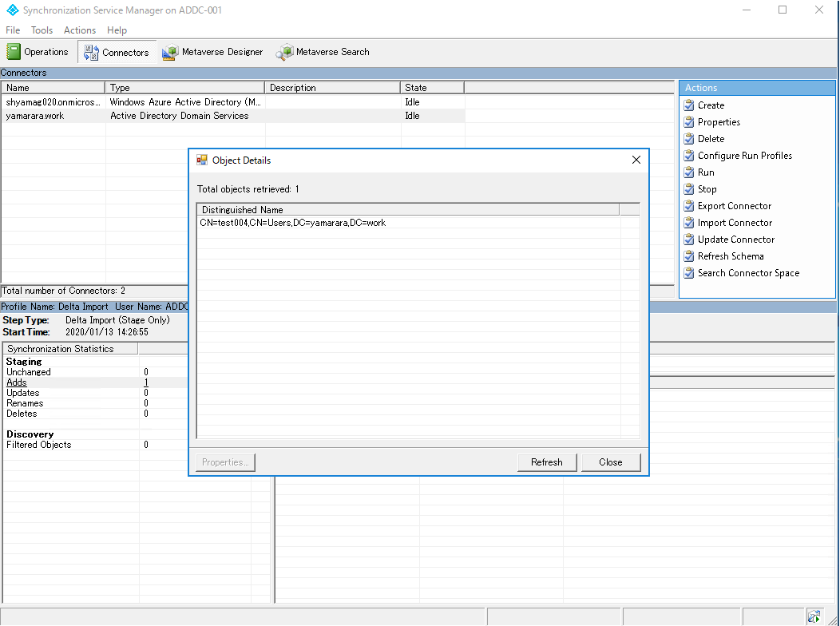Switch to the Operations view
Image resolution: width=840 pixels, height=626 pixels.
click(x=38, y=50)
